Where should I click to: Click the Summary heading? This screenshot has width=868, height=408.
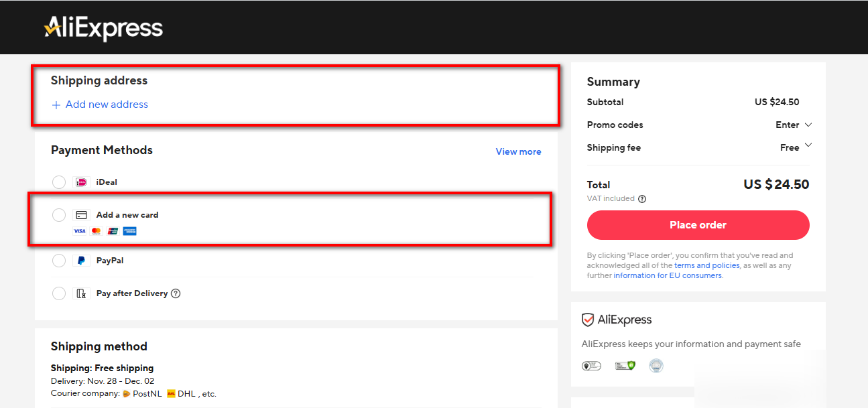pyautogui.click(x=613, y=82)
